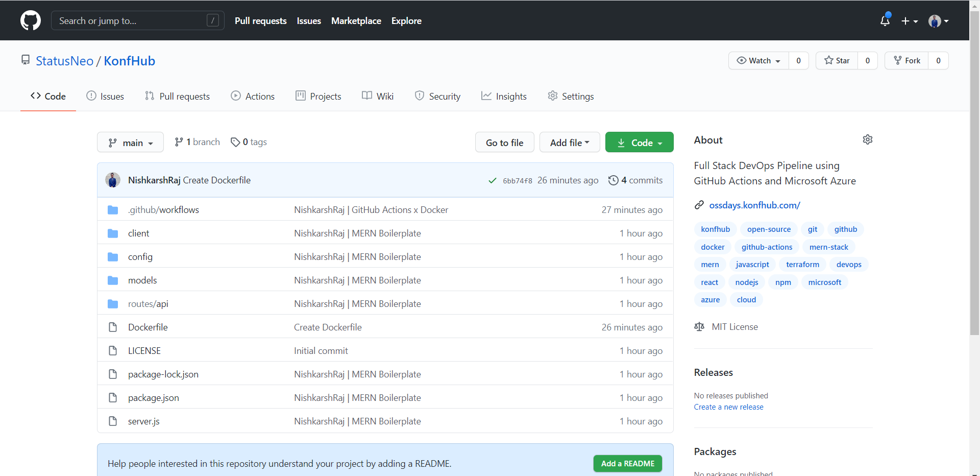Viewport: 980px width, 476px height.
Task: Open the LICENSE file
Action: coord(144,350)
